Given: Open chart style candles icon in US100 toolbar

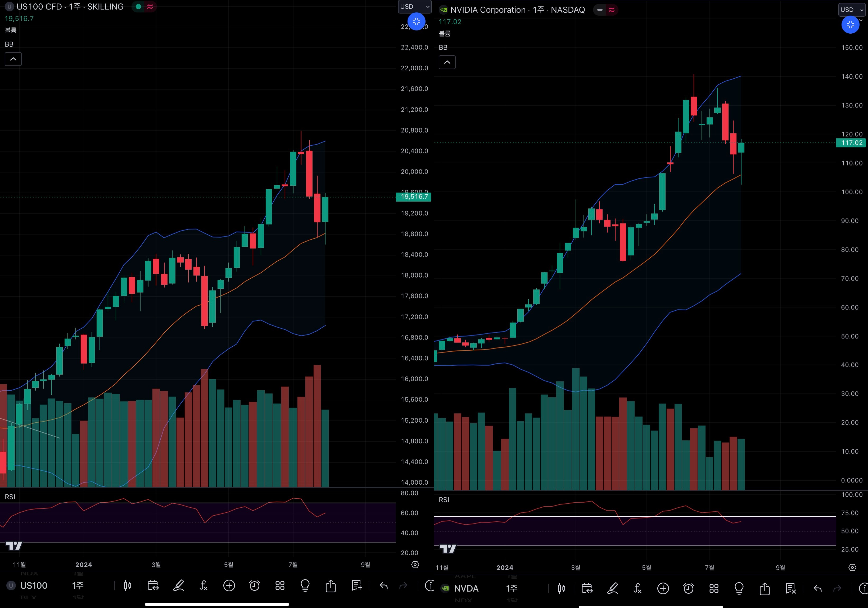Looking at the screenshot, I should [127, 586].
